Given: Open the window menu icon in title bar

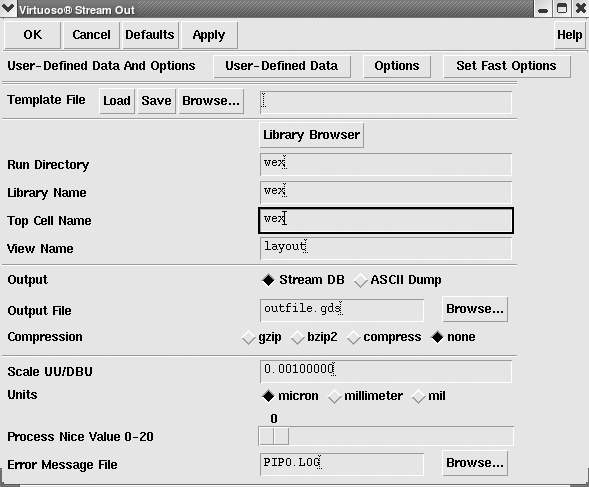Looking at the screenshot, I should coord(8,8).
